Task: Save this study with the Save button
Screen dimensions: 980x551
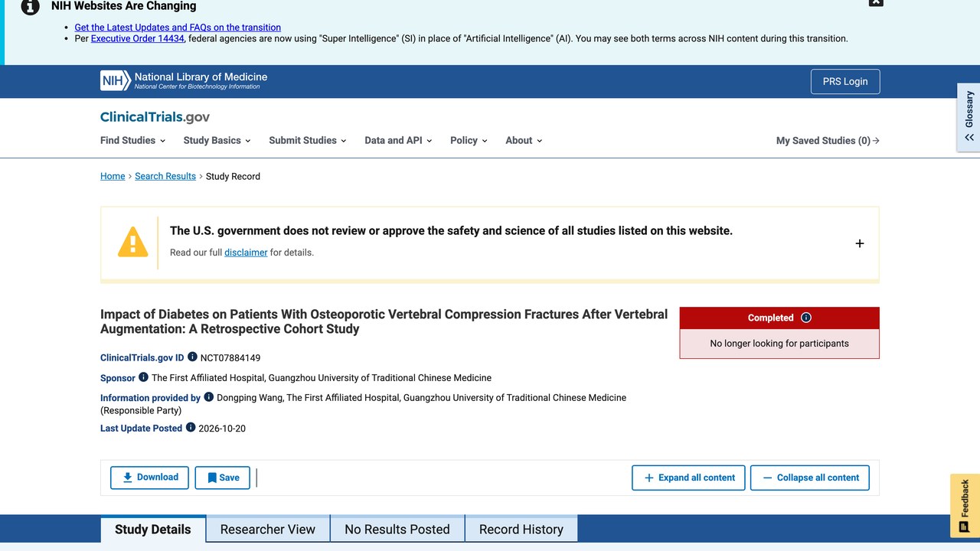Action: 222,478
